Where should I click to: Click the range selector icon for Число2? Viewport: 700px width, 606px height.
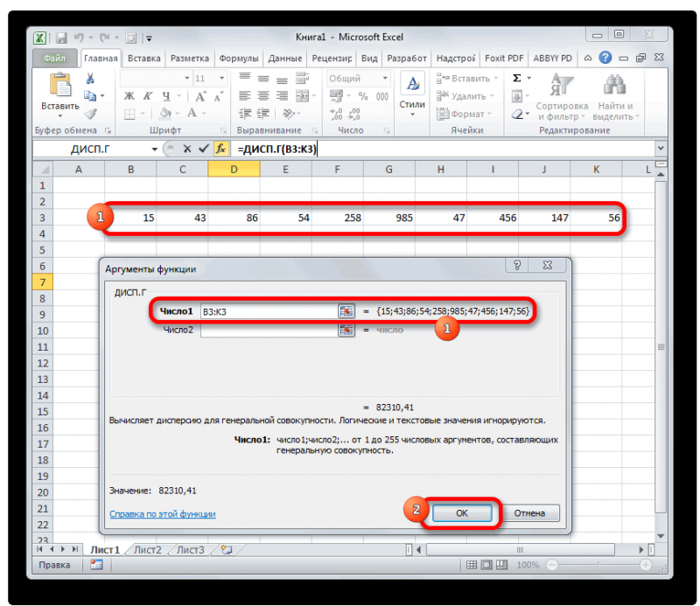[346, 330]
